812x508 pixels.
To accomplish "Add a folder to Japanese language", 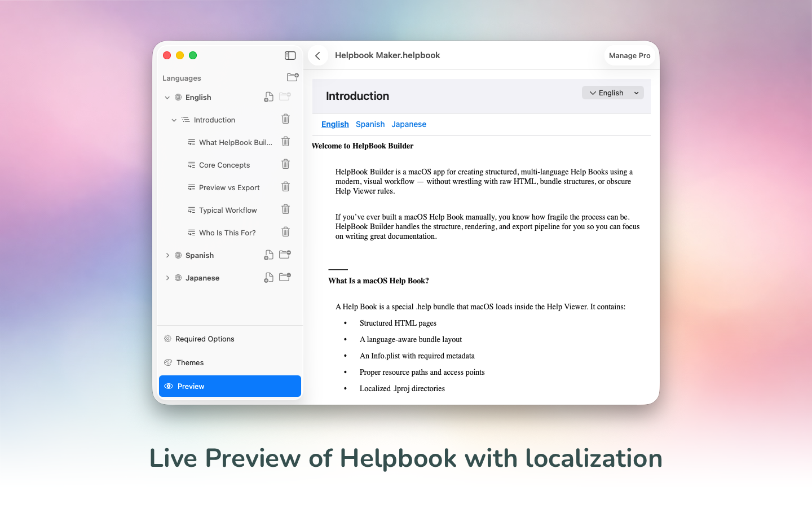I will 285,277.
